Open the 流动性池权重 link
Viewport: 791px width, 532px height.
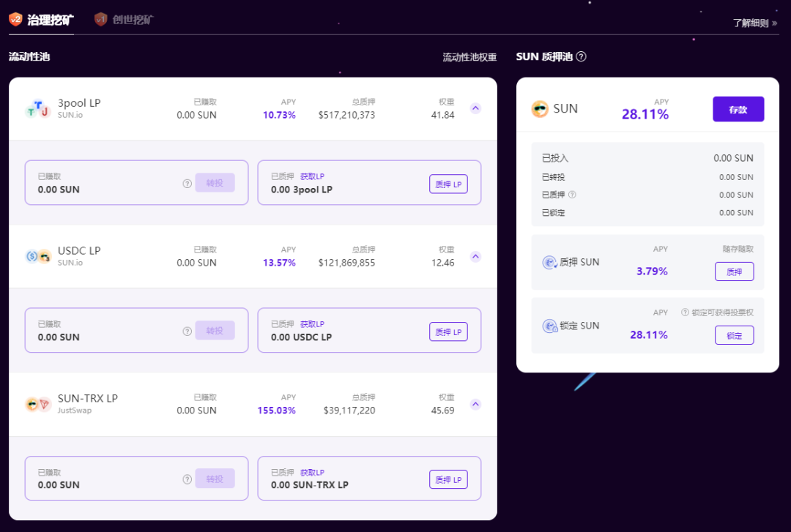469,57
